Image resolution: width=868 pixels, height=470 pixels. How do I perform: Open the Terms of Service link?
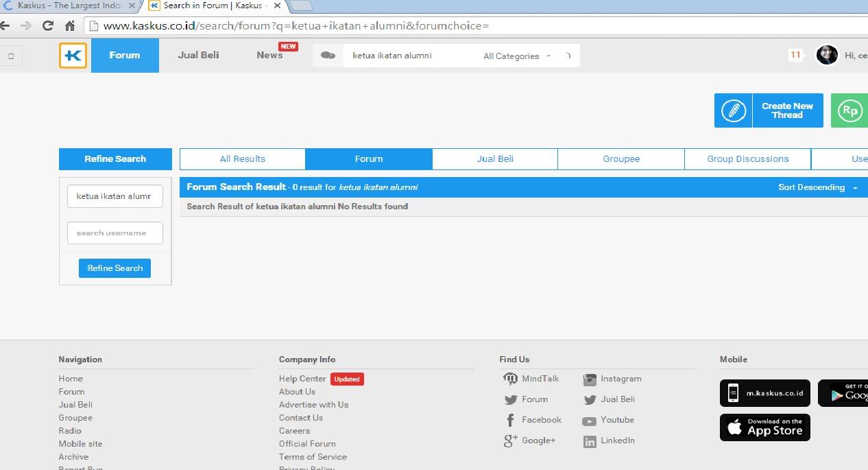313,457
